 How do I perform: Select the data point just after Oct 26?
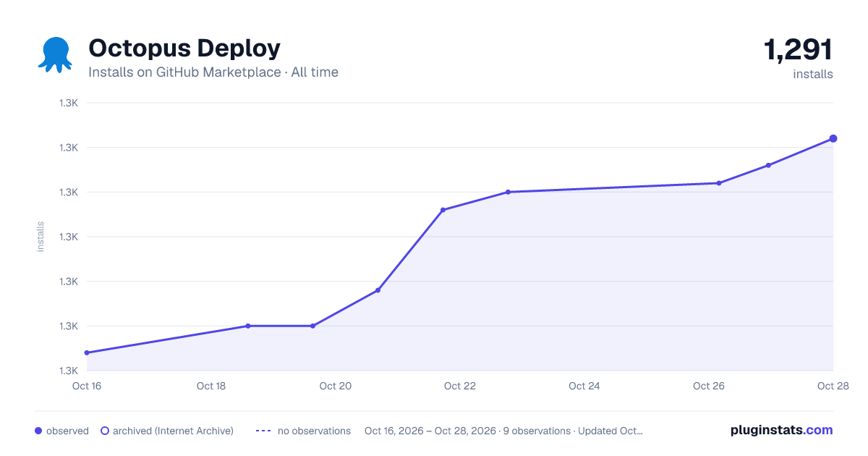[719, 183]
